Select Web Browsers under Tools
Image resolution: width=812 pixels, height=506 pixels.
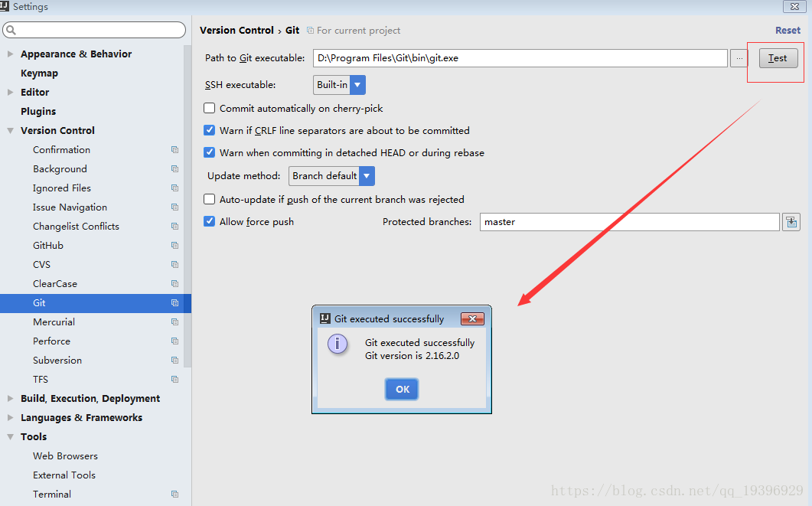(x=65, y=456)
